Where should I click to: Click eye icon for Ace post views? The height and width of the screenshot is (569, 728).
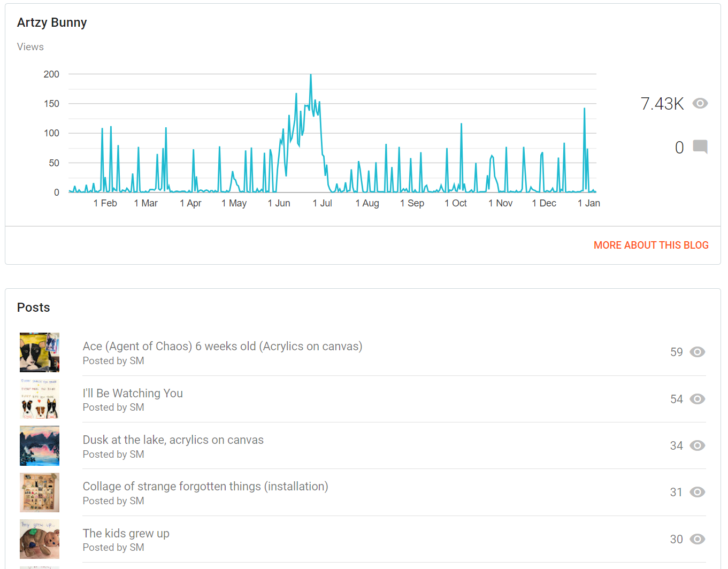(x=697, y=352)
